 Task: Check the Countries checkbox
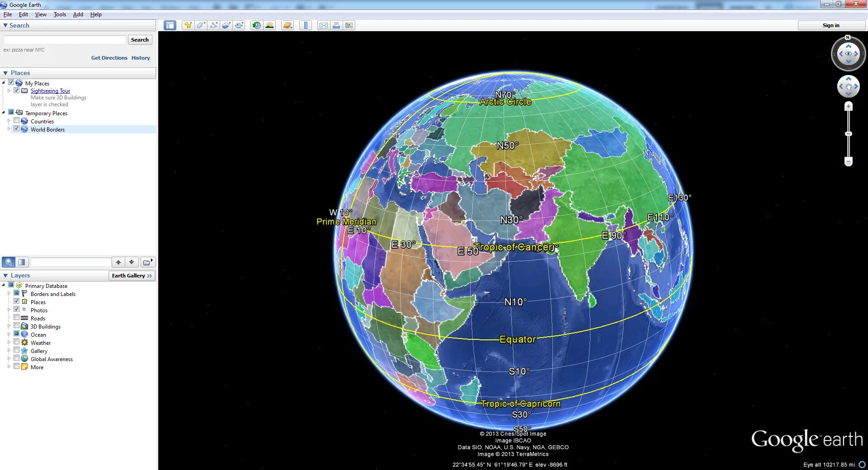17,121
